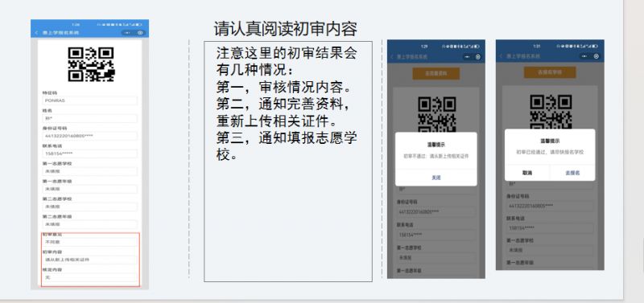The height and width of the screenshot is (303, 644).
Task: Open three-dot menu in middle phone header
Action: coord(467,56)
